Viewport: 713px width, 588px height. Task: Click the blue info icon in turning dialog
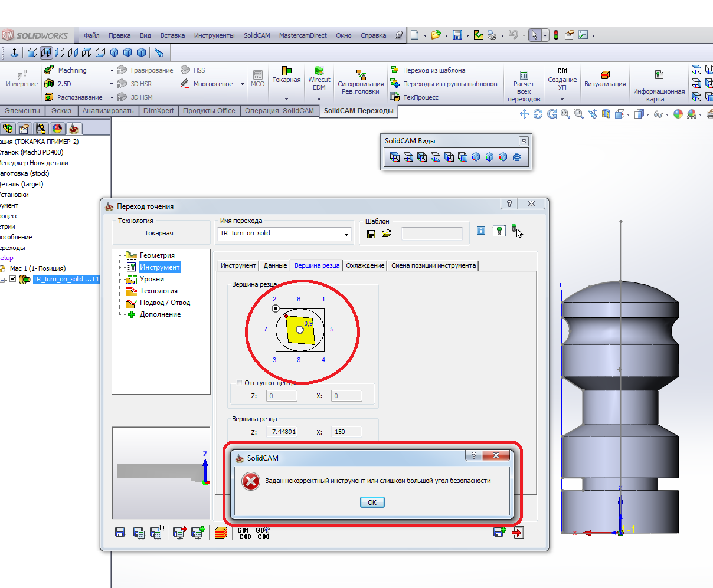click(481, 231)
